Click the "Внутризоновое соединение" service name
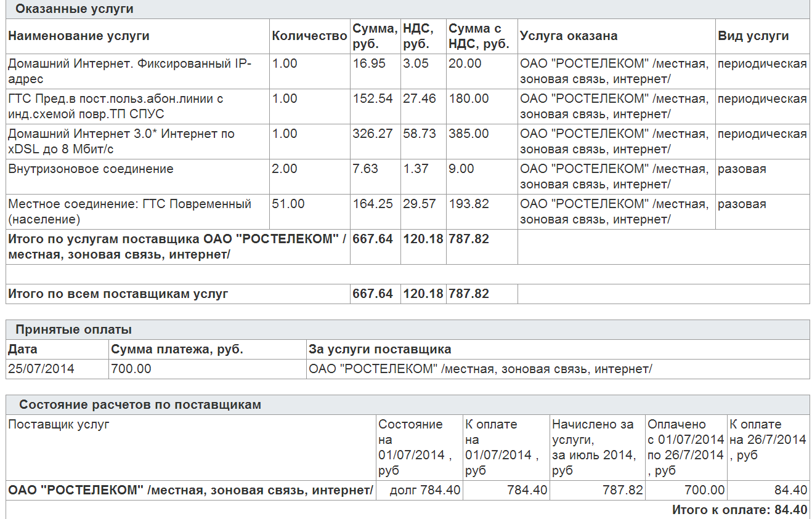The image size is (812, 519). pos(91,169)
